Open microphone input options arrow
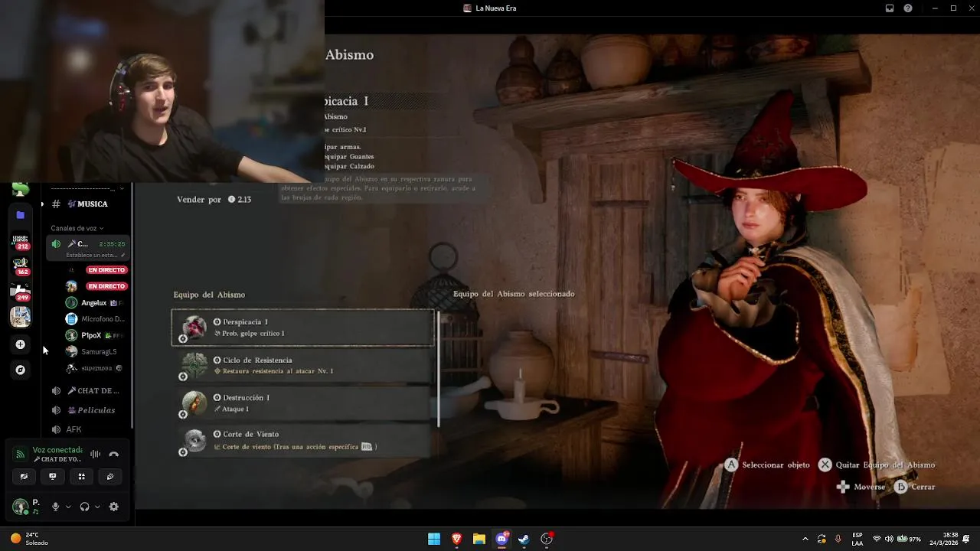The height and width of the screenshot is (551, 980). coord(68,507)
